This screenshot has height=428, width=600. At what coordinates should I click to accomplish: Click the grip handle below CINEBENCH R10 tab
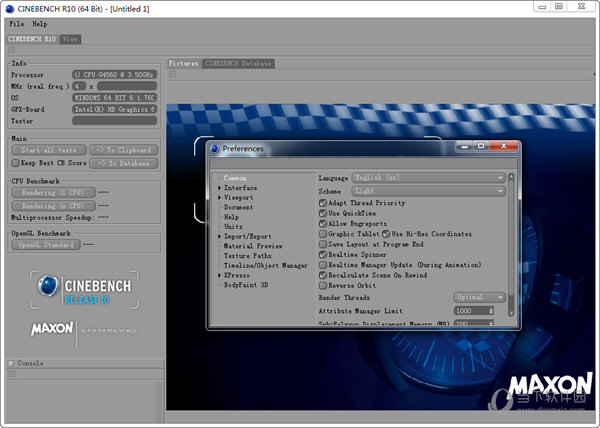click(x=11, y=50)
